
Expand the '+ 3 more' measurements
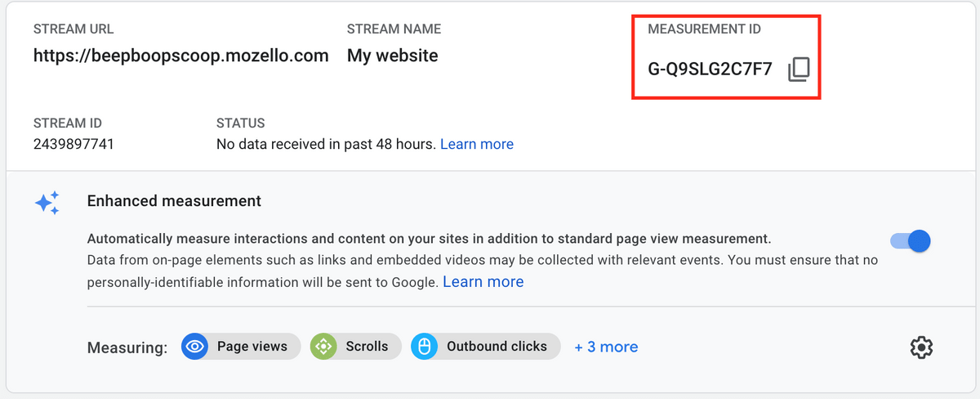tap(606, 347)
